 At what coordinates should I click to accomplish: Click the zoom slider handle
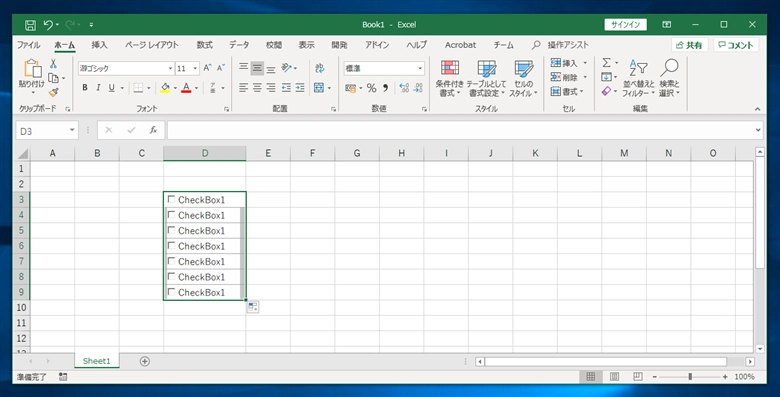[x=690, y=377]
